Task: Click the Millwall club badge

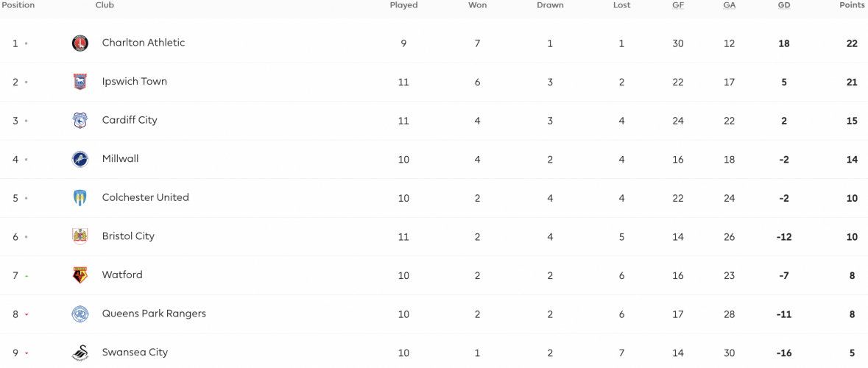Action: 80,160
